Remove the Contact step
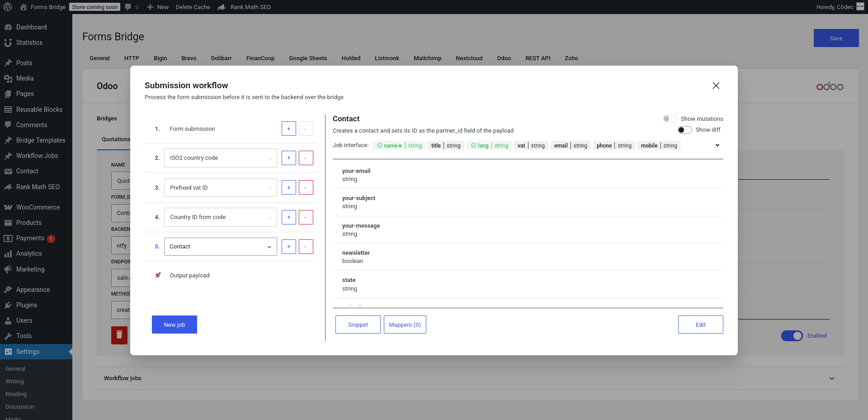 [x=306, y=247]
